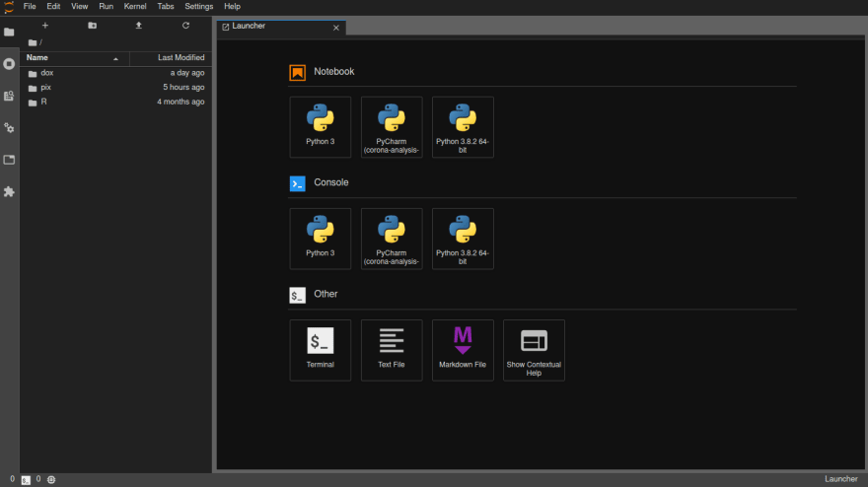Click the Upload Files icon
The height and width of the screenshot is (487, 868).
click(139, 26)
